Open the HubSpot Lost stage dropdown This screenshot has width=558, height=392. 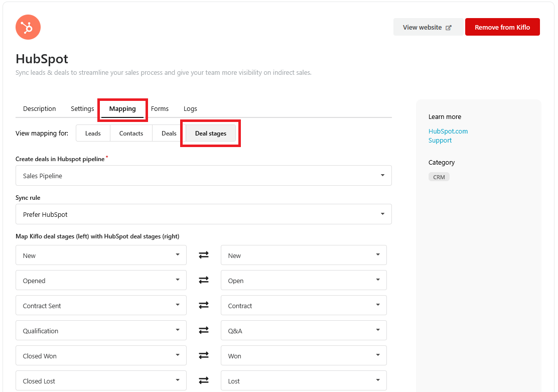tap(304, 380)
